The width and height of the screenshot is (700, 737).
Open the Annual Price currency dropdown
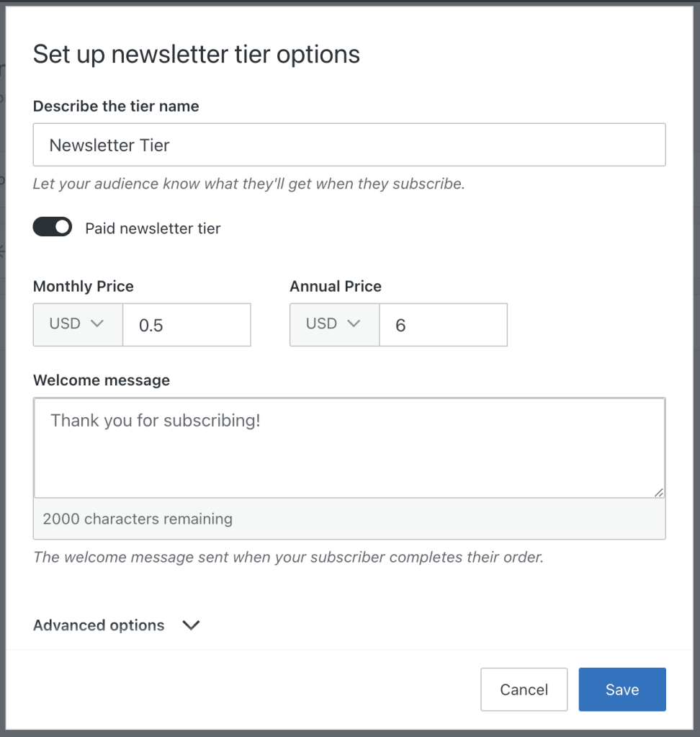[x=334, y=324]
